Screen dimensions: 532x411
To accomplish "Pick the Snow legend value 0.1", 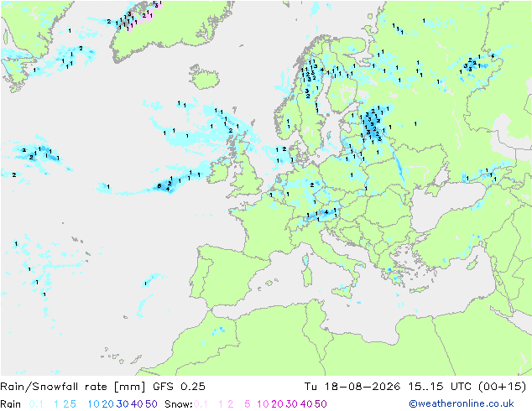I will pyautogui.click(x=201, y=404).
